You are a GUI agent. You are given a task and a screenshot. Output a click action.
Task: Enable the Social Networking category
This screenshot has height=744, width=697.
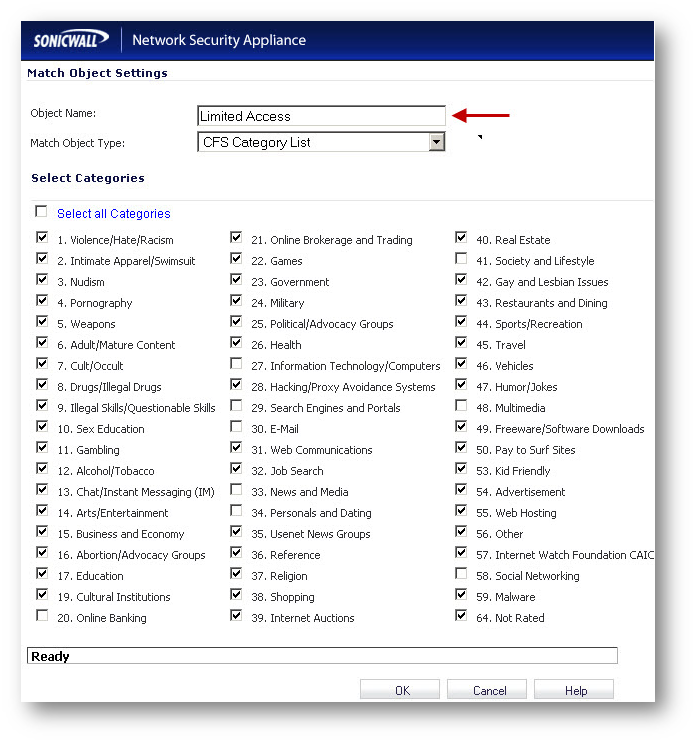pos(461,575)
